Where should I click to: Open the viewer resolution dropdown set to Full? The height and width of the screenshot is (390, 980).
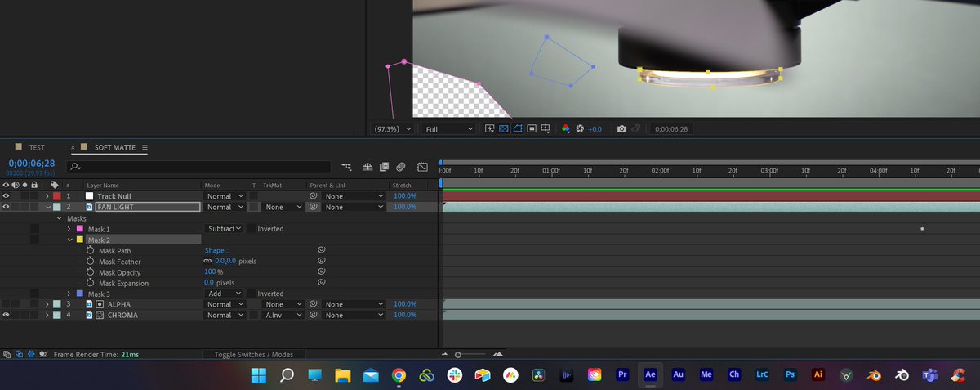tap(448, 129)
